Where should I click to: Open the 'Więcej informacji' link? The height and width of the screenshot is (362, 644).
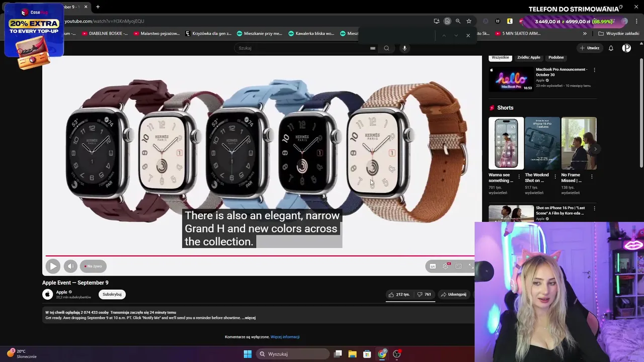pyautogui.click(x=285, y=337)
